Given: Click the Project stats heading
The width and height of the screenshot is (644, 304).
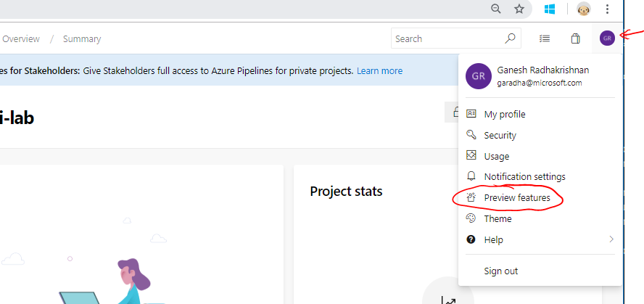Looking at the screenshot, I should click(x=346, y=191).
